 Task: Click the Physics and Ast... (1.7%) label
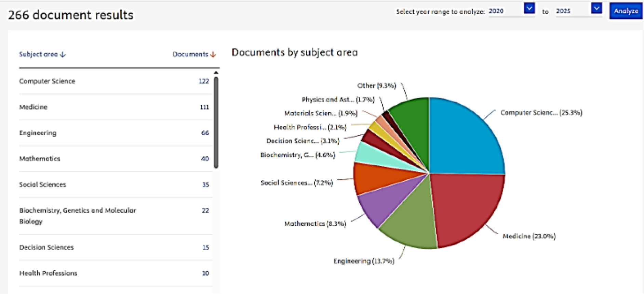338,99
